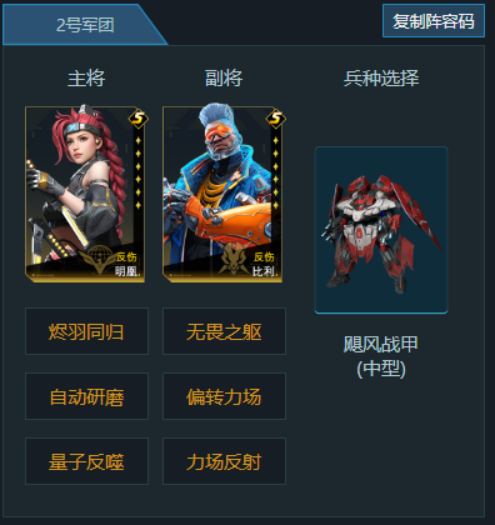Select the 飓风战甲 mech unit image

click(381, 230)
